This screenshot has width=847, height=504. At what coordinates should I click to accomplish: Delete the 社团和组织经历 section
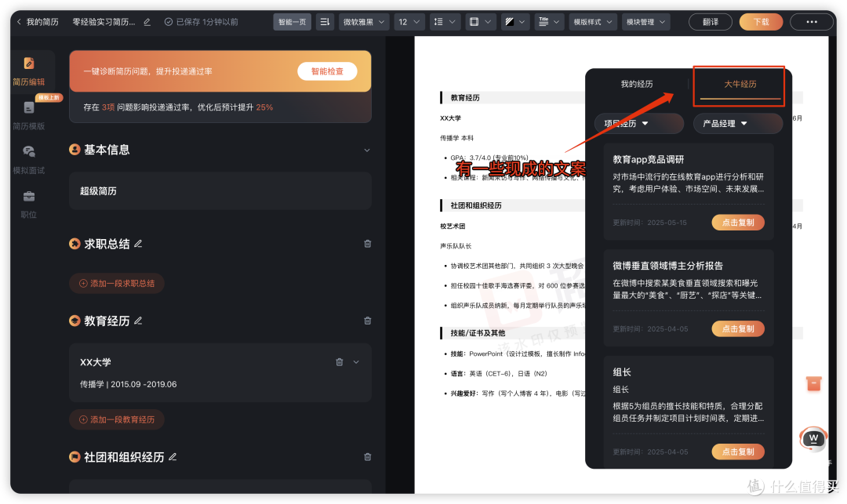(367, 457)
